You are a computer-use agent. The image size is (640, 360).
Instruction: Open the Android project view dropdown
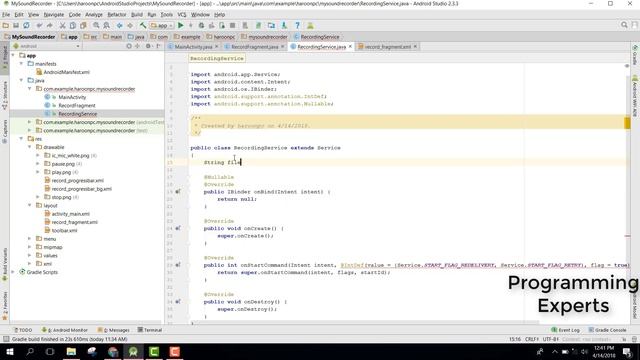[x=46, y=46]
